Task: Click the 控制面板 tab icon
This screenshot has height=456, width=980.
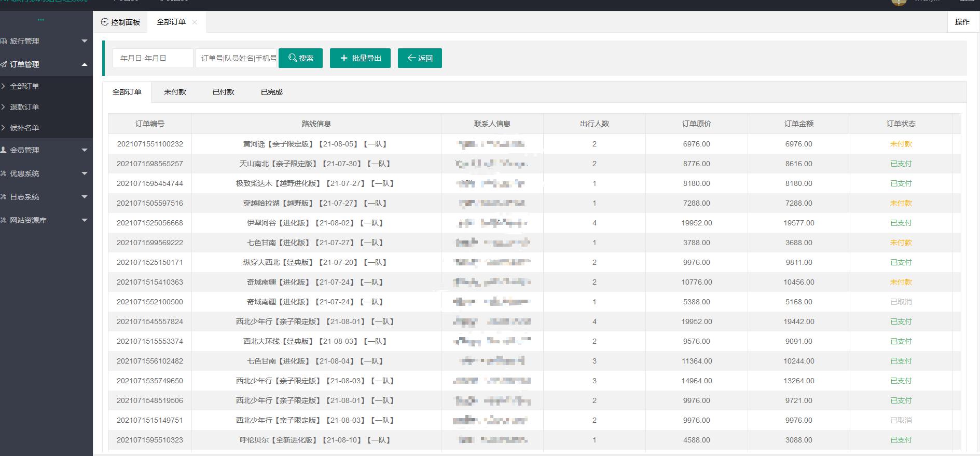Action: coord(105,22)
